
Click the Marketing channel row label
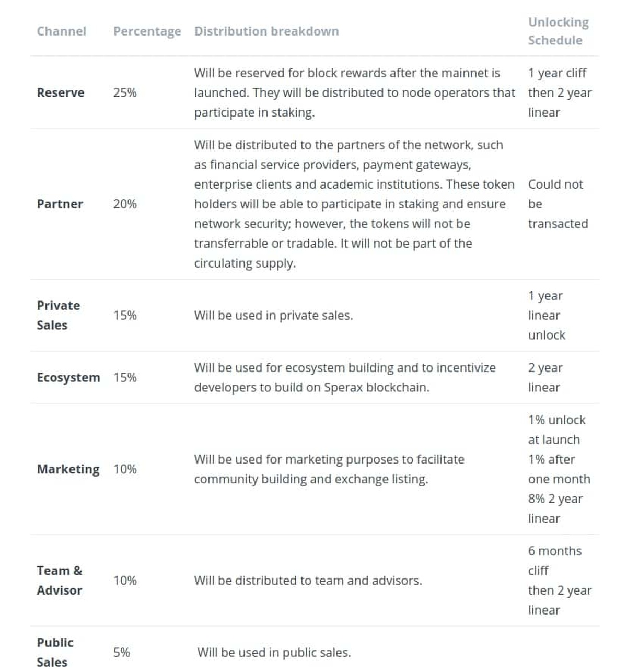click(x=68, y=469)
